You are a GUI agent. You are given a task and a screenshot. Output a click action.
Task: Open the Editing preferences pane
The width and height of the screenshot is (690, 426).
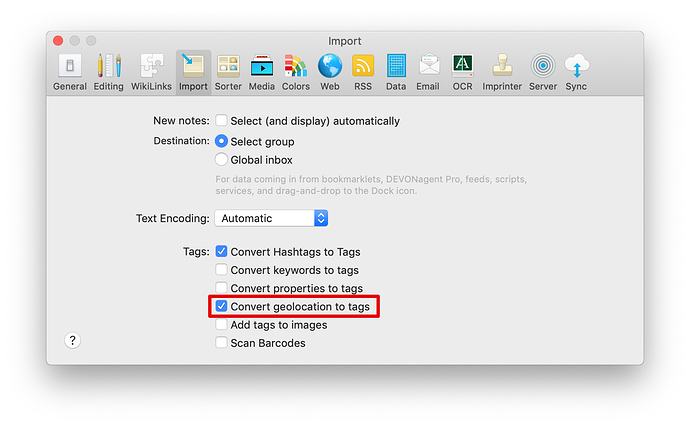coord(109,72)
